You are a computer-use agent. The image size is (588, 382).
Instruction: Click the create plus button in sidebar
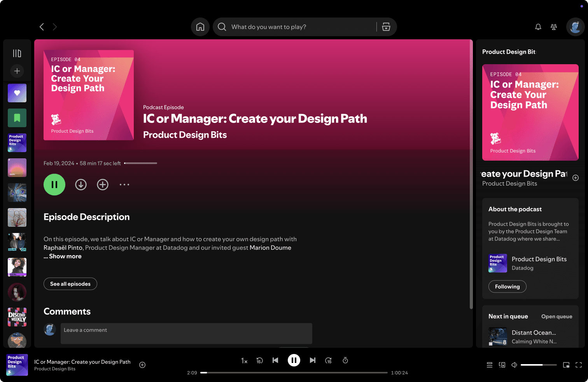[x=17, y=71]
